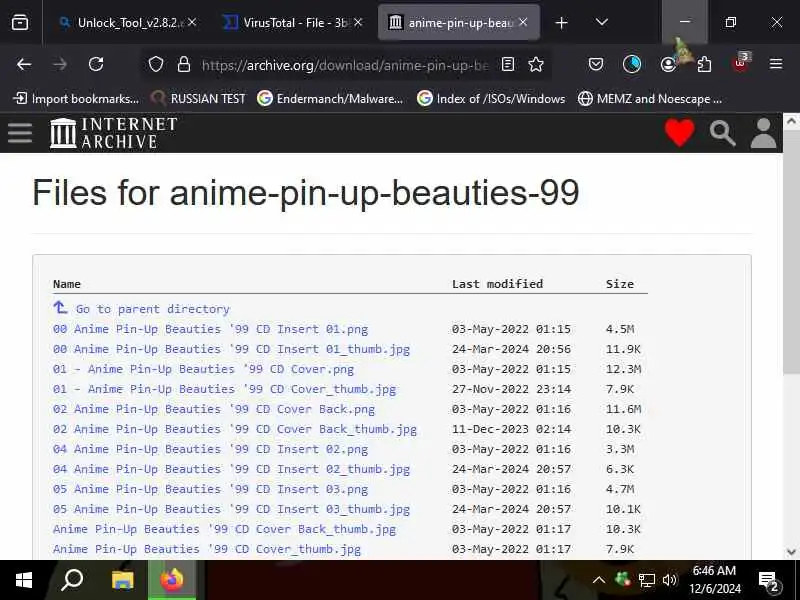Open the Save to Pocket button
800x600 pixels.
(596, 64)
